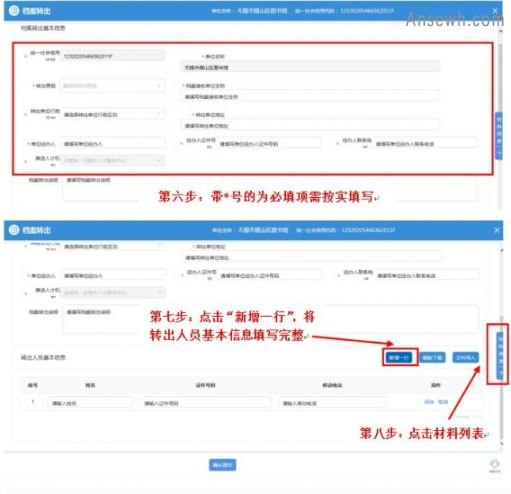Focus the 请输入姓名 field in row 1
Viewport: 511px width, 494px height.
(x=90, y=403)
